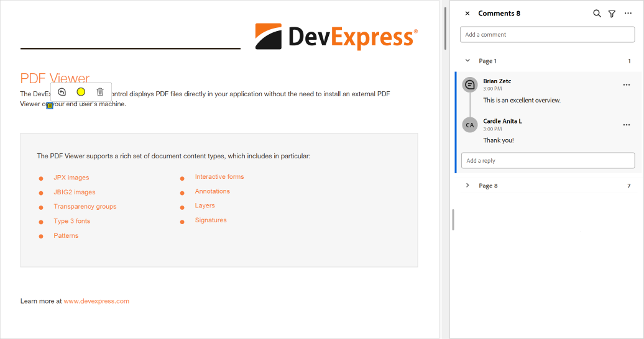Search comments with the magnifier icon
Screen dimensions: 644x339
[597, 14]
